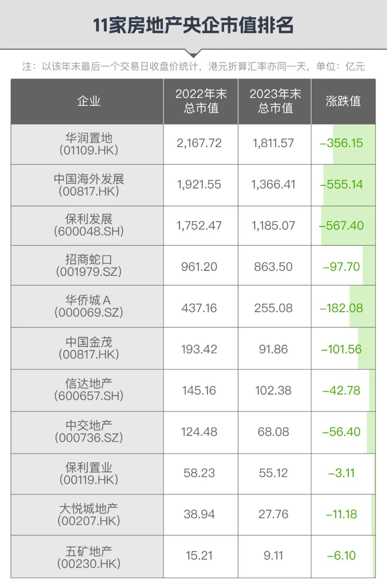Image resolution: width=387 pixels, height=588 pixels.
Task: Click the green bar showing -567.40
Action: pyautogui.click(x=348, y=226)
